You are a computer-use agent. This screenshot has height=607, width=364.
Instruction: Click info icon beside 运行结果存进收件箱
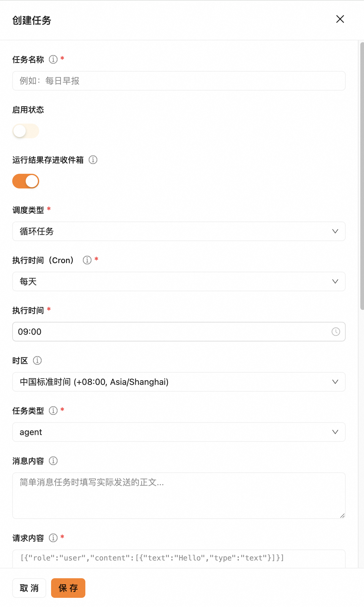(93, 160)
